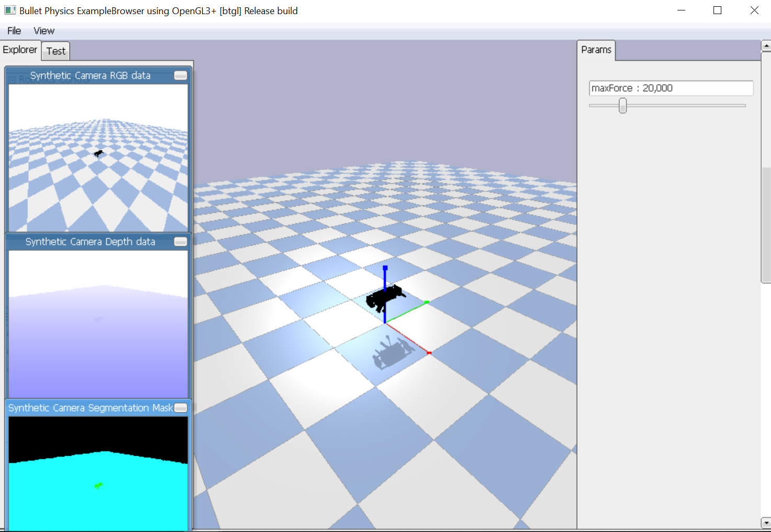Click the Bullet Physics logo in the title bar
The width and height of the screenshot is (771, 532).
tap(9, 10)
